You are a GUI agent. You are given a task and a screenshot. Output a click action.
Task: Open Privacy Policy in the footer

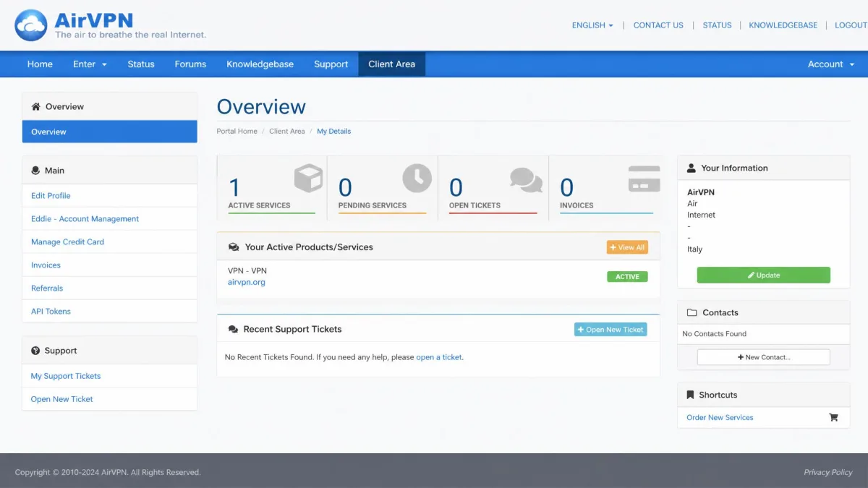(x=828, y=472)
